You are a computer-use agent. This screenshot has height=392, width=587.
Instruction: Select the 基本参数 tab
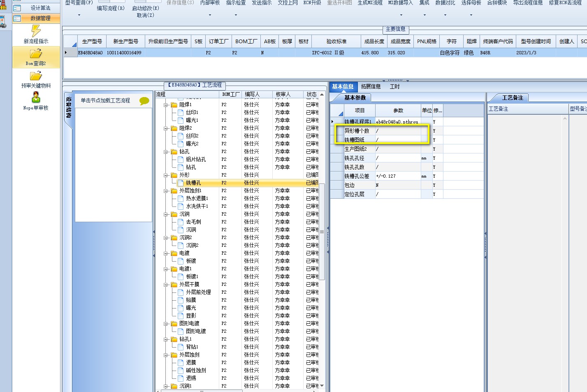355,97
